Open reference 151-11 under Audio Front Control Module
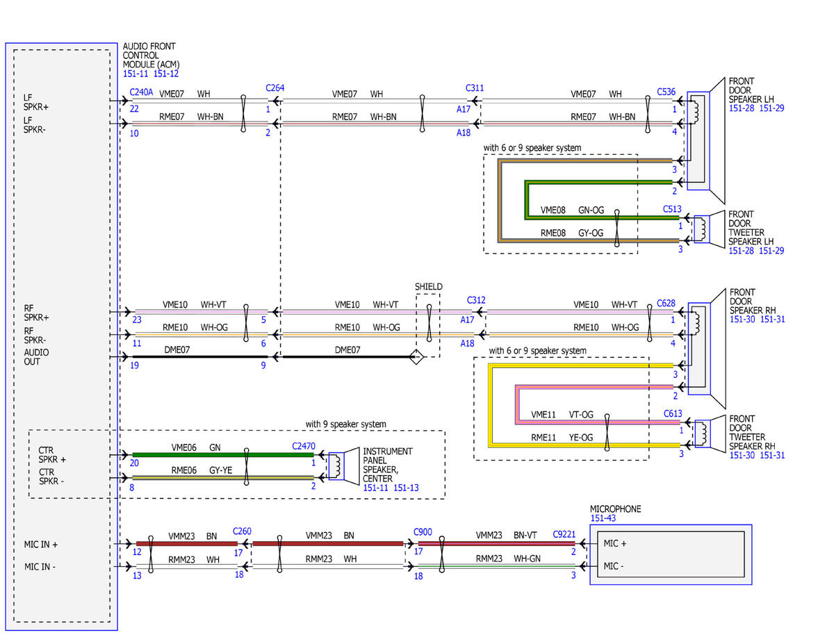 point(136,74)
